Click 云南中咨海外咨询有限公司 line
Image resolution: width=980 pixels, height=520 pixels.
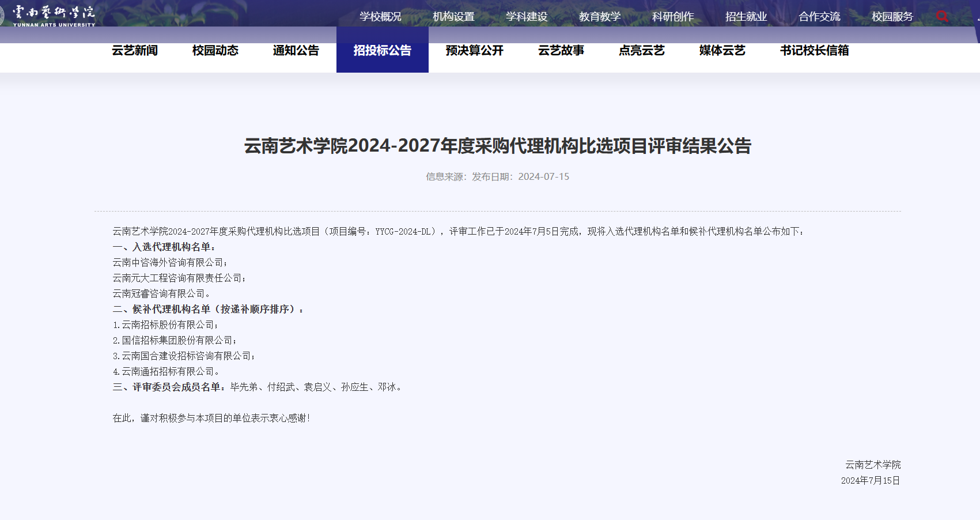pos(170,262)
